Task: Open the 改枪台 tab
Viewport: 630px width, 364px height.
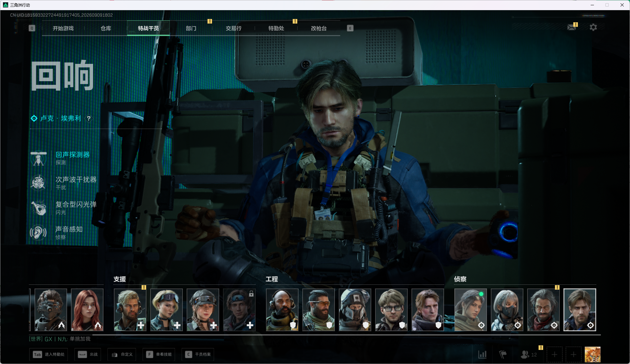Action: 319,28
